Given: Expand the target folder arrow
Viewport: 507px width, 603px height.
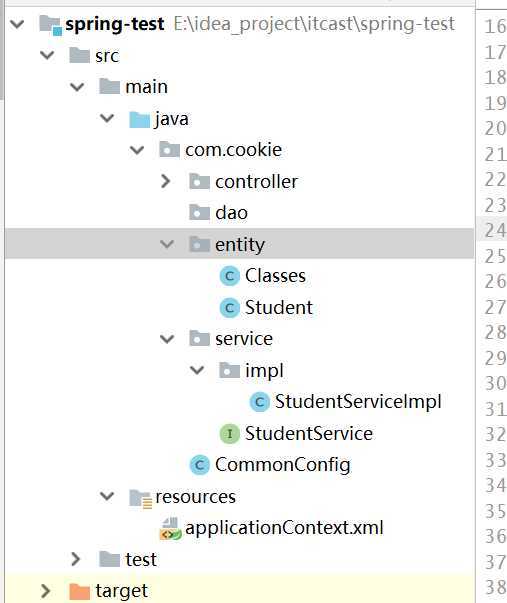Looking at the screenshot, I should coord(46,591).
